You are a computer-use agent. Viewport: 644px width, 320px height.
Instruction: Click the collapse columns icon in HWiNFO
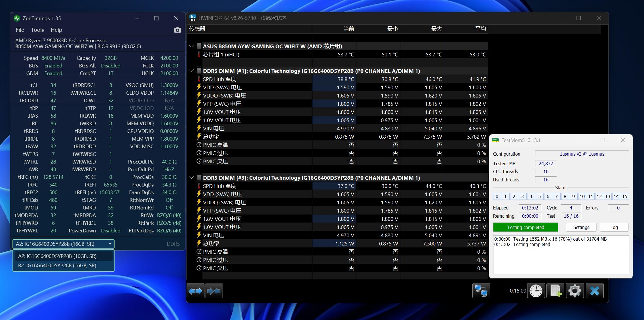point(214,291)
